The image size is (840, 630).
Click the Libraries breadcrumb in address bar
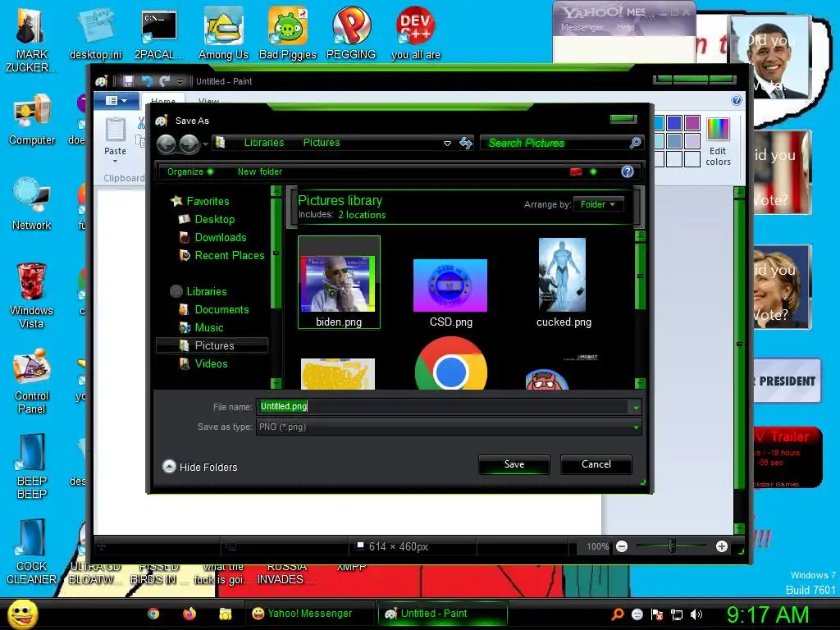pos(264,143)
